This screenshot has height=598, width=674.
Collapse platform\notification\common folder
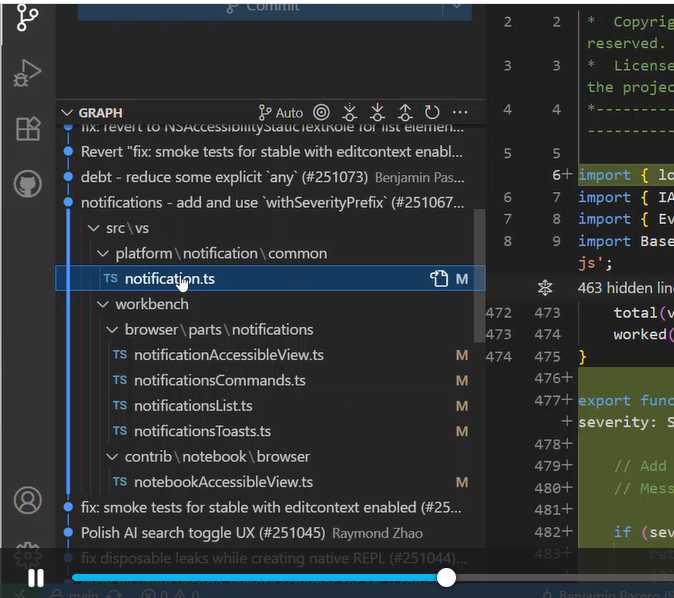click(103, 253)
